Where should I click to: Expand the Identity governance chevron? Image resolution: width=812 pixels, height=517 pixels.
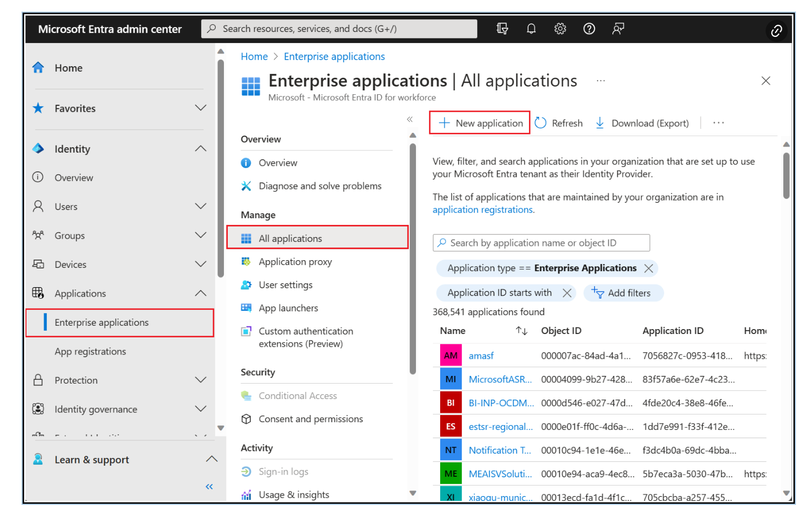coord(201,409)
